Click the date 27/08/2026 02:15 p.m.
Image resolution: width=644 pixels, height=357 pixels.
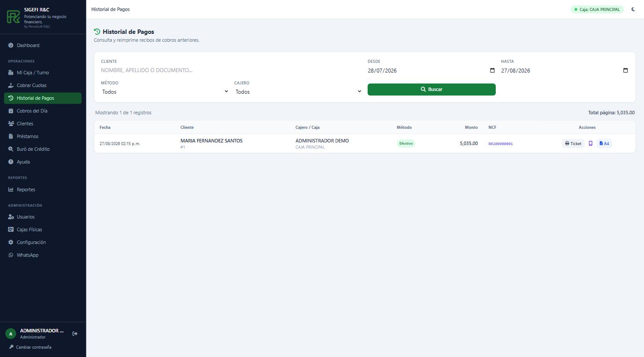[x=120, y=144]
